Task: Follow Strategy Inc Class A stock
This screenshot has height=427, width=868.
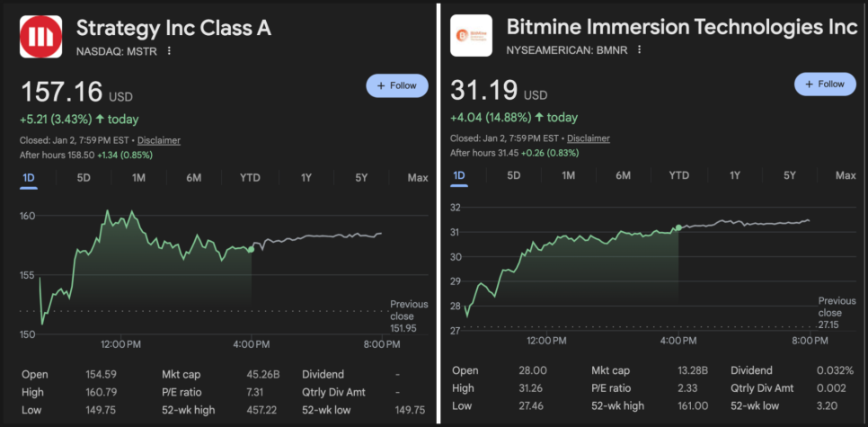Action: coord(397,85)
